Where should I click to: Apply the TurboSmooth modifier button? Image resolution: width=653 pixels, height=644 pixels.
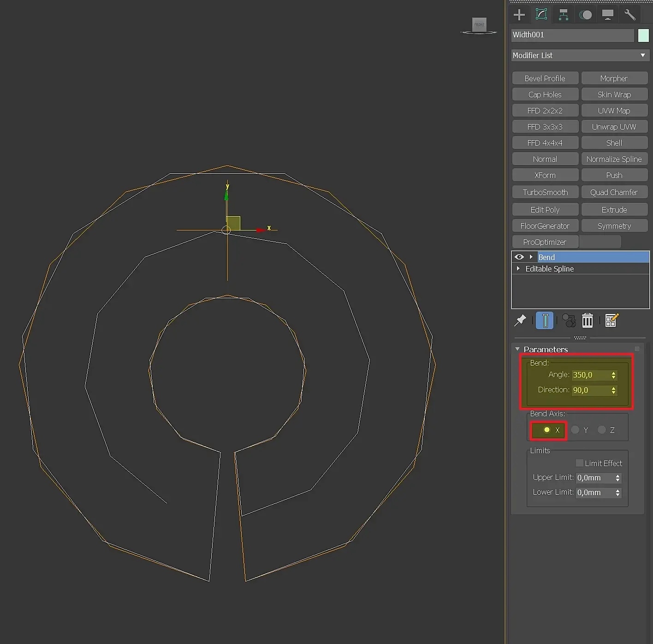tap(545, 192)
